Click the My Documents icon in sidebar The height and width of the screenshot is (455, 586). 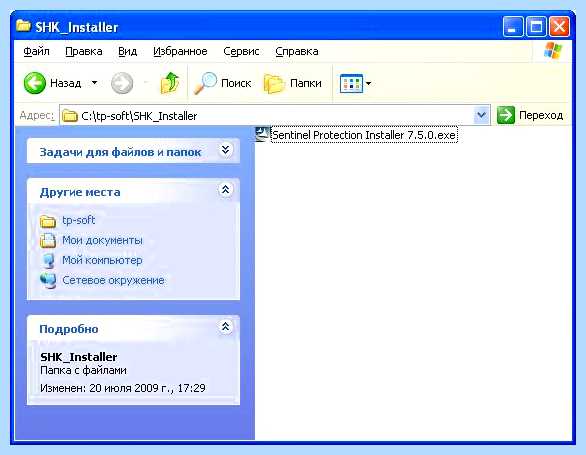pos(48,240)
